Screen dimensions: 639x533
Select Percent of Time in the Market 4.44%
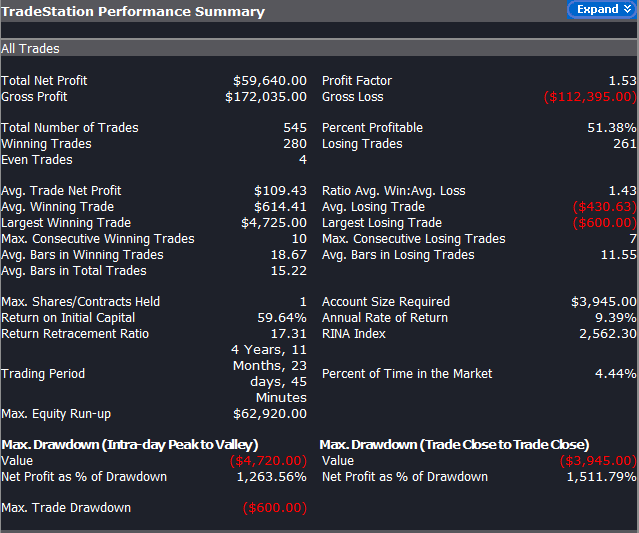click(x=616, y=374)
